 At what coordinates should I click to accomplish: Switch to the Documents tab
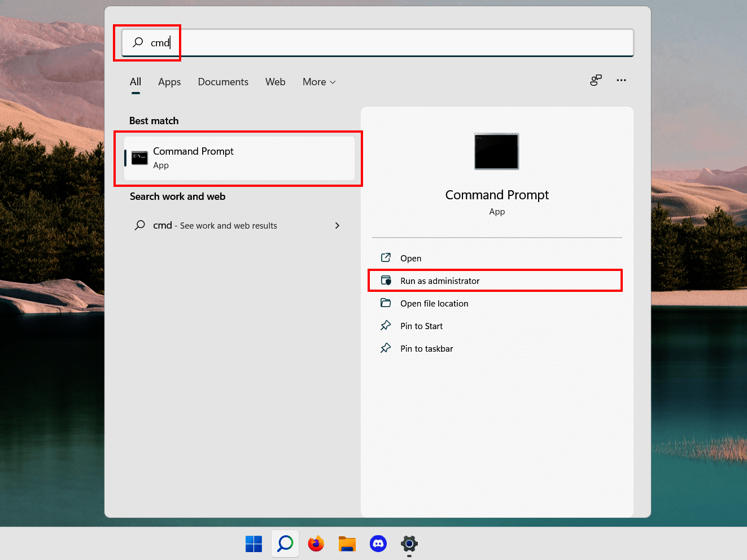pos(223,82)
